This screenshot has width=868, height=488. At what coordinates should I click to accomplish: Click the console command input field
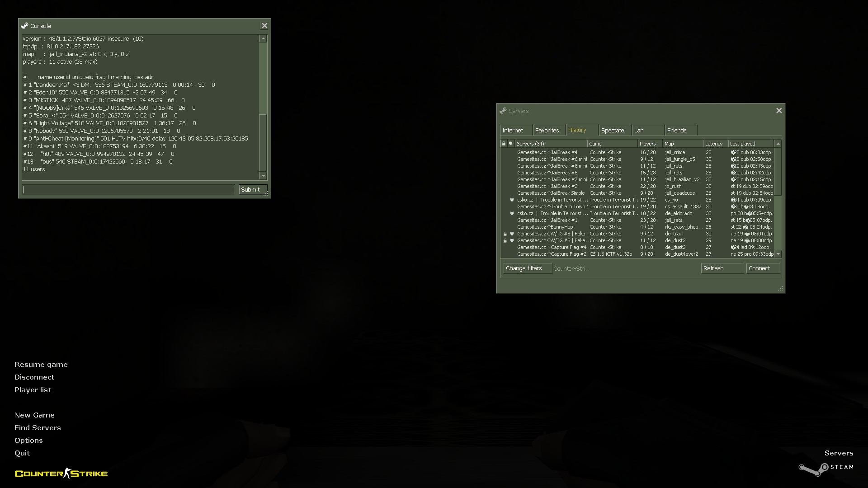128,190
